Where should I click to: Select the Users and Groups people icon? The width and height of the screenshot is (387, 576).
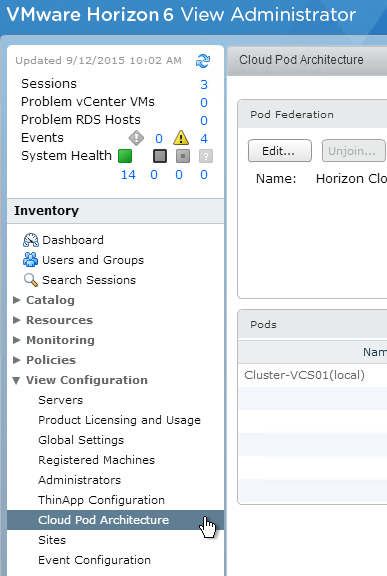[x=30, y=260]
